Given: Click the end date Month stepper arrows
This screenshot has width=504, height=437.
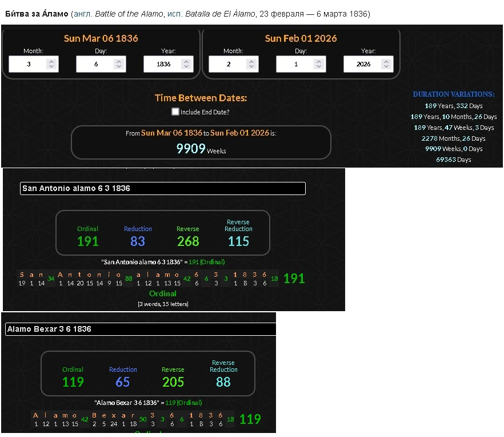Looking at the screenshot, I should pos(251,64).
